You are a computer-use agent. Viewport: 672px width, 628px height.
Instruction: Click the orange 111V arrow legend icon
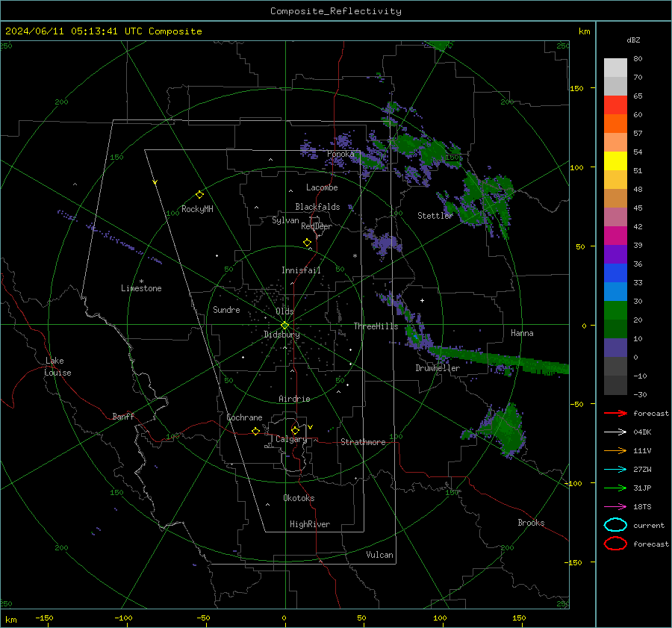tap(615, 450)
